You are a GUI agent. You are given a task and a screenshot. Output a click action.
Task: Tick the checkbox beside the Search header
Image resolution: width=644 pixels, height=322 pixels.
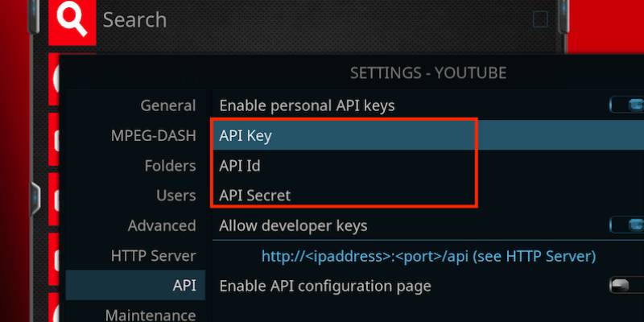(541, 19)
